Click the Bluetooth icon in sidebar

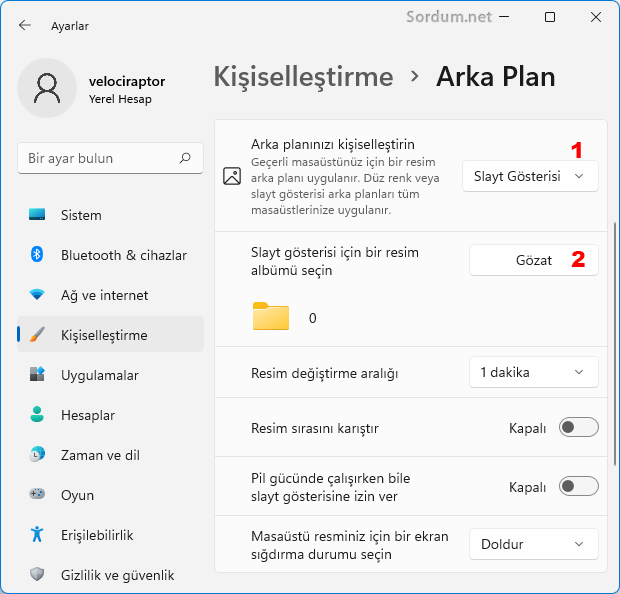pos(38,255)
